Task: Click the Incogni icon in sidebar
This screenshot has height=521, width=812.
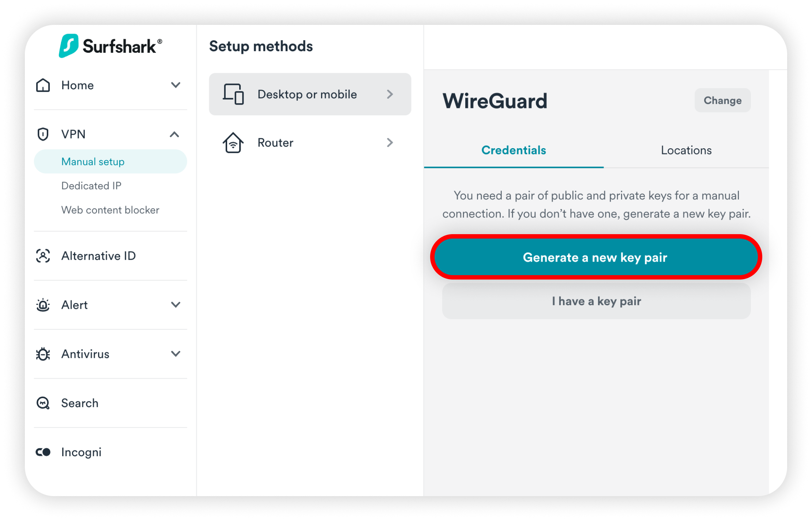Action: click(x=43, y=452)
